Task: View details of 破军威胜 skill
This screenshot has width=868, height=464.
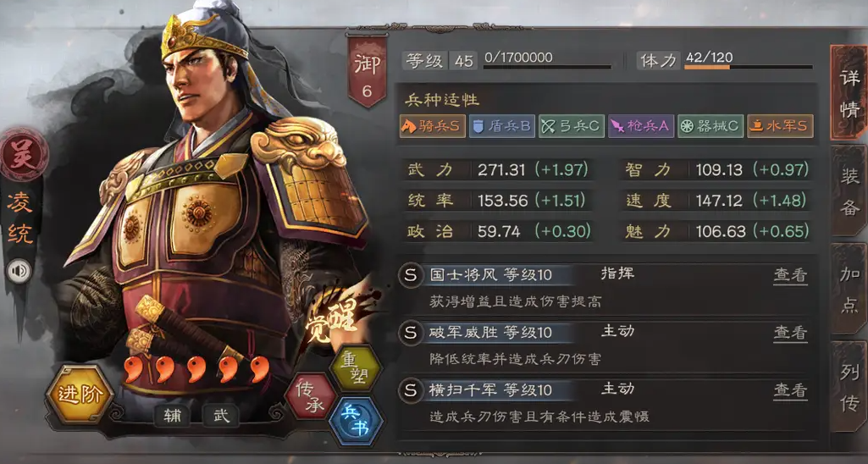Action: point(790,332)
